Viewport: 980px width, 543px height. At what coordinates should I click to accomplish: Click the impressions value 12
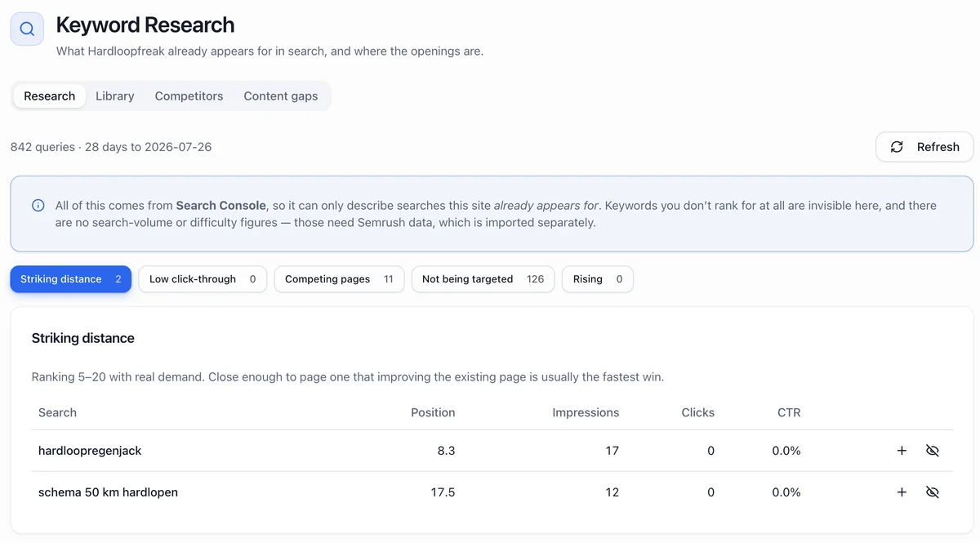pos(612,492)
